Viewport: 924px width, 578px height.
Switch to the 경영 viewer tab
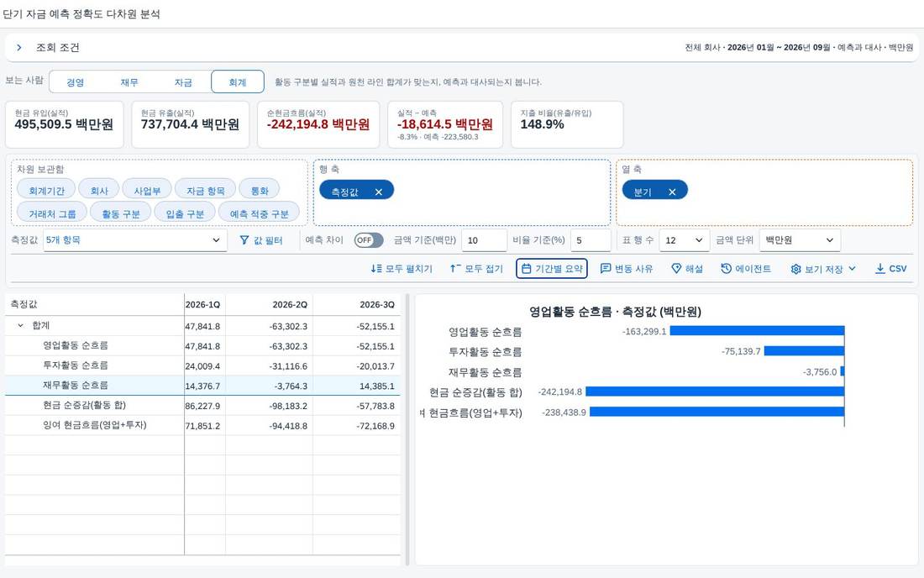tap(76, 82)
